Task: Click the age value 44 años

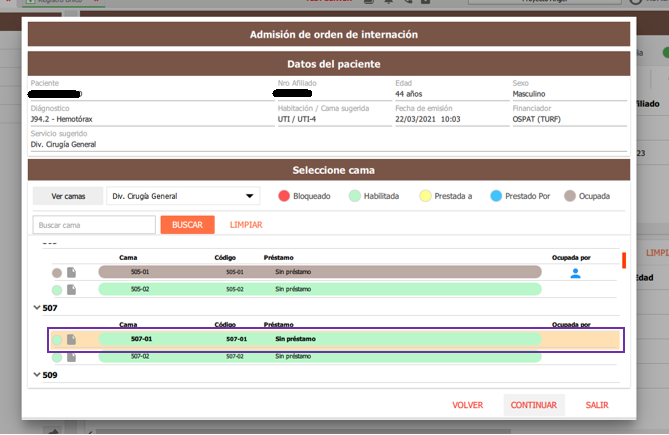Action: (408, 94)
